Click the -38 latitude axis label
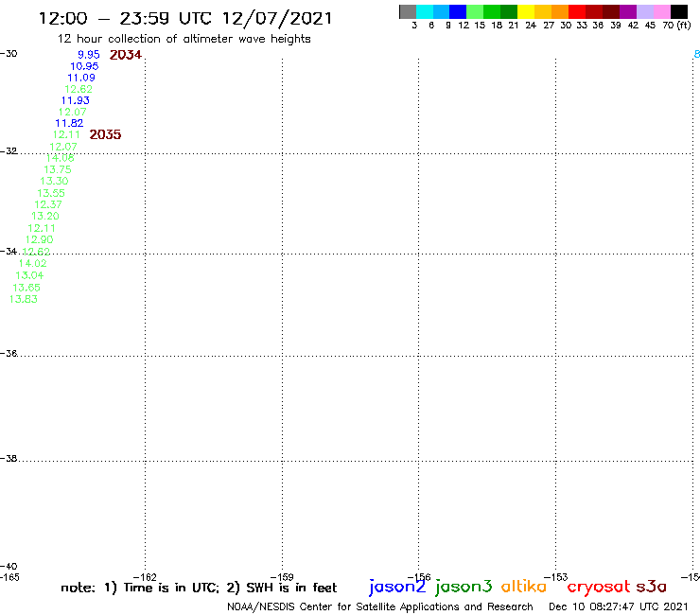This screenshot has height=615, width=700. (9, 459)
